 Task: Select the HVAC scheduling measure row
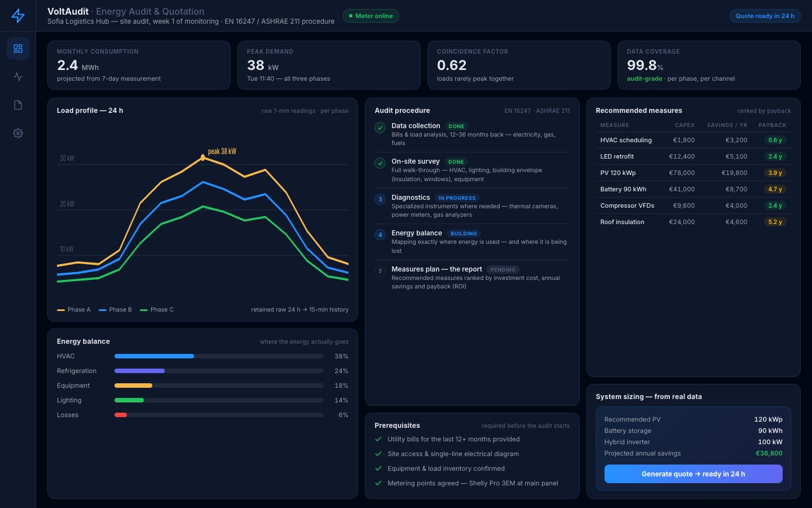(x=693, y=140)
